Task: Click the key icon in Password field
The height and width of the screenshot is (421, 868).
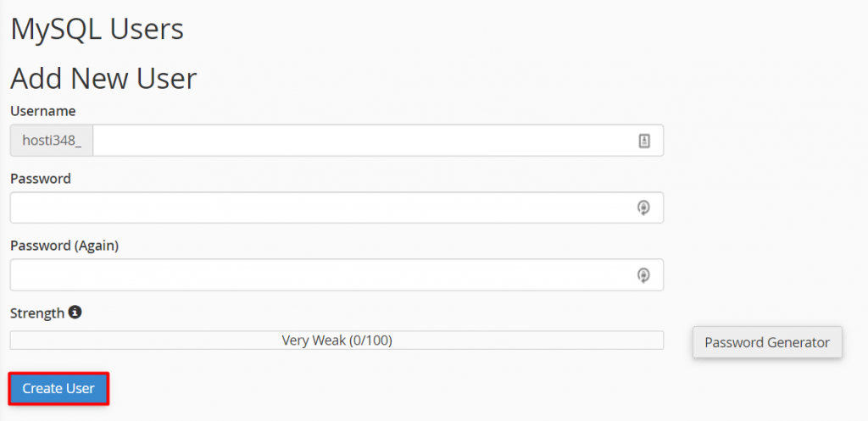Action: pyautogui.click(x=643, y=208)
